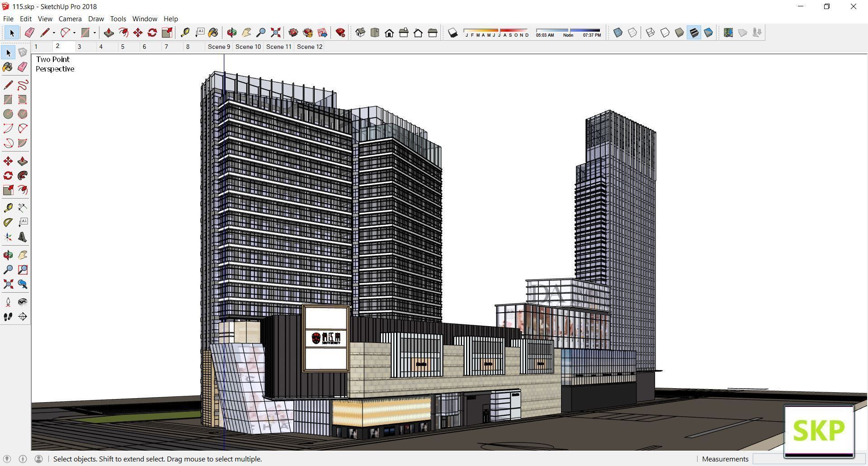Image resolution: width=868 pixels, height=466 pixels.
Task: Select the Follow Me tool in left toolbar
Action: coord(23,176)
